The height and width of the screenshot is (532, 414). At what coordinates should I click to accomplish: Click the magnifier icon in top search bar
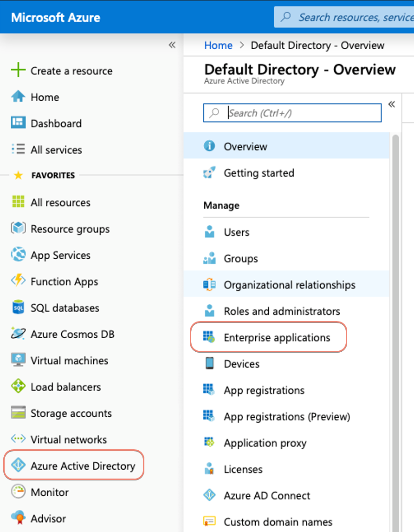pyautogui.click(x=285, y=16)
